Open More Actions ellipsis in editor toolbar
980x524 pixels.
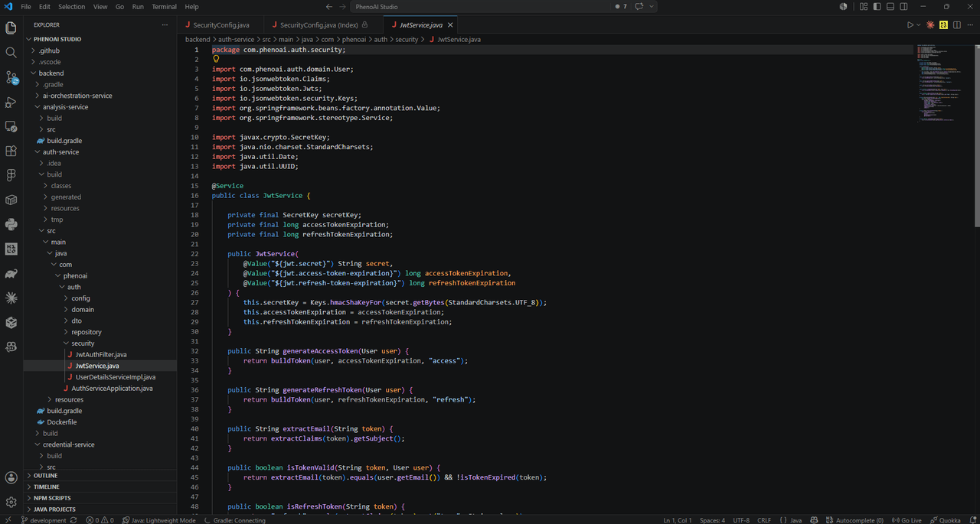coord(969,25)
